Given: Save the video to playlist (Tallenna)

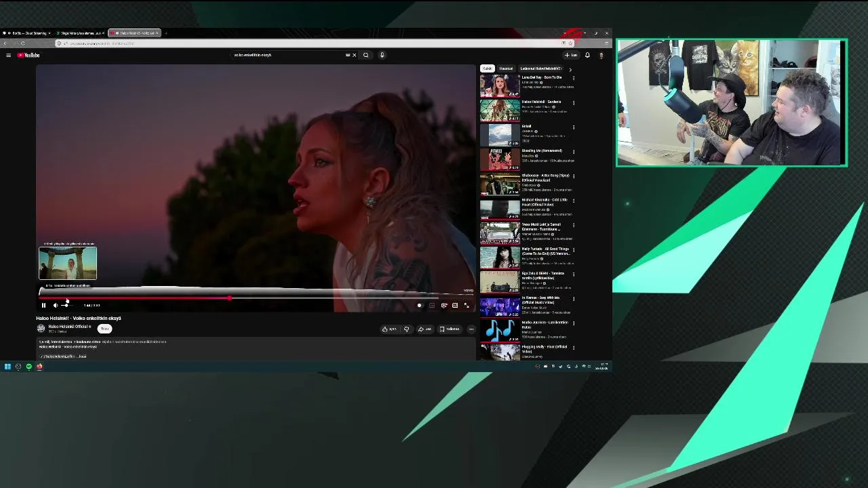Looking at the screenshot, I should 450,329.
